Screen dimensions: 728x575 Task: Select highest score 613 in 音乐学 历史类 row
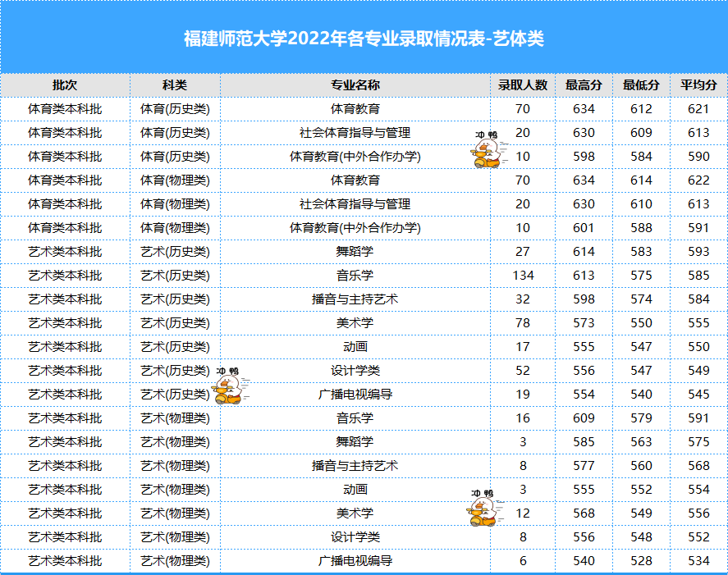tap(584, 276)
